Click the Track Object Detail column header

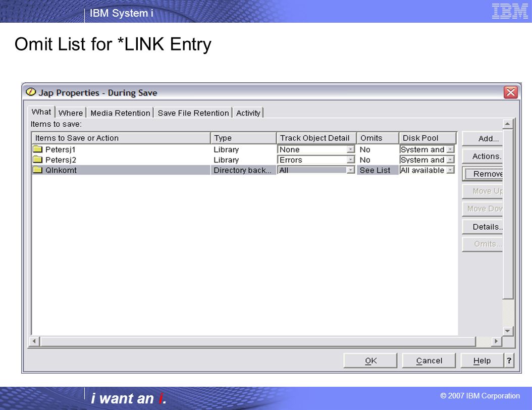pyautogui.click(x=316, y=138)
